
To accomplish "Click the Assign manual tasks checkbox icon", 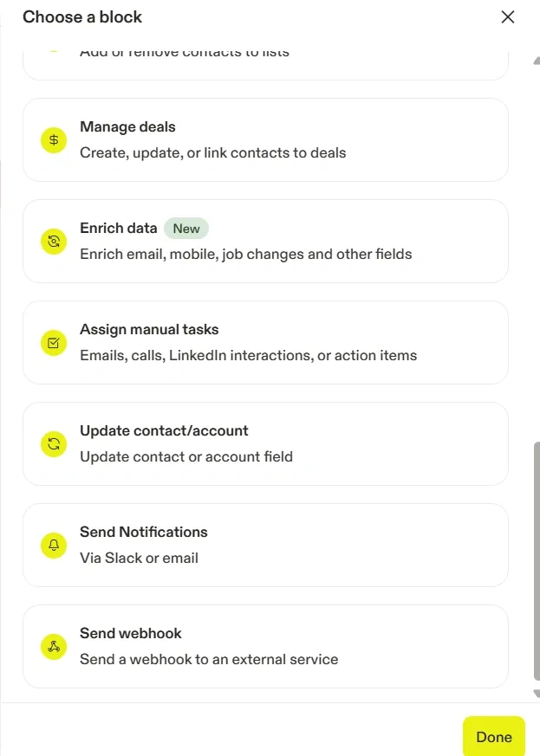I will 54,343.
